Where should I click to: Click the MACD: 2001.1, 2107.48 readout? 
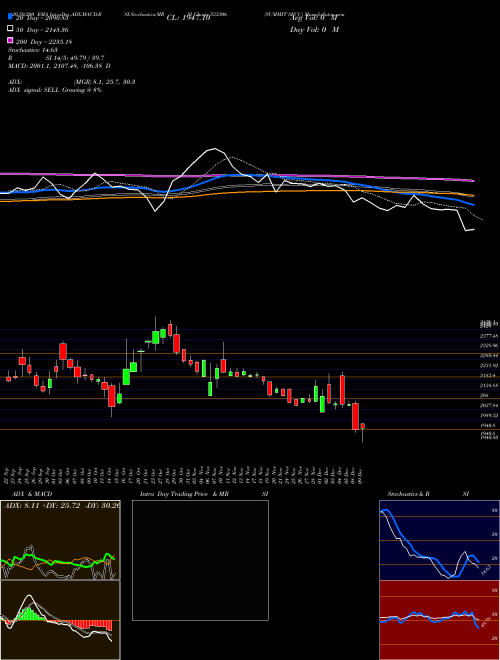(x=59, y=66)
